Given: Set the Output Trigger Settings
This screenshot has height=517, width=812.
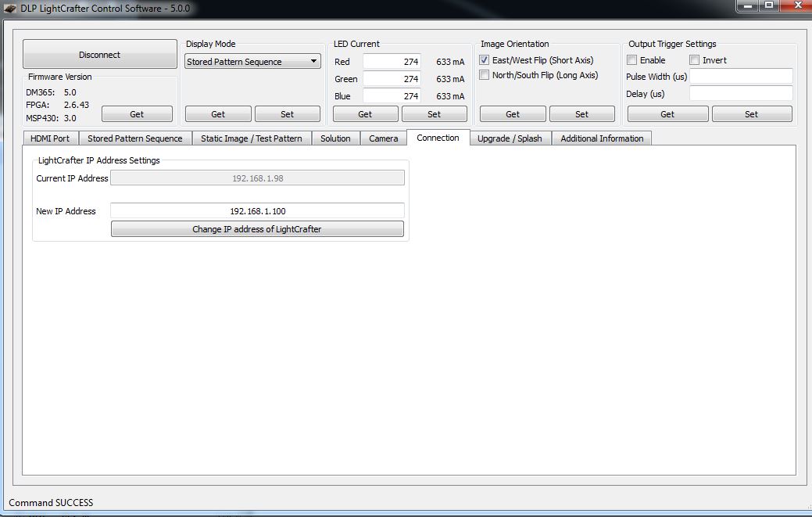Looking at the screenshot, I should tap(752, 114).
